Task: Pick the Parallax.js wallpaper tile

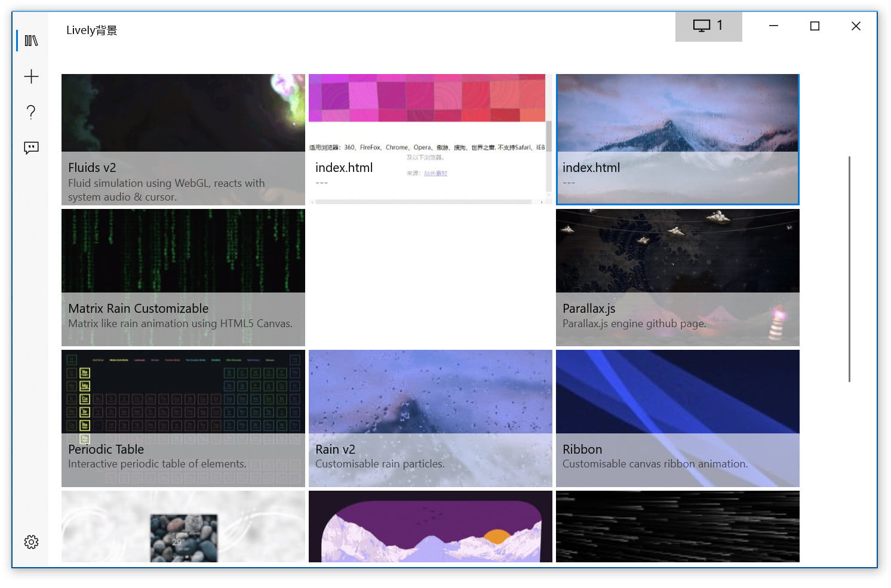Action: point(677,278)
